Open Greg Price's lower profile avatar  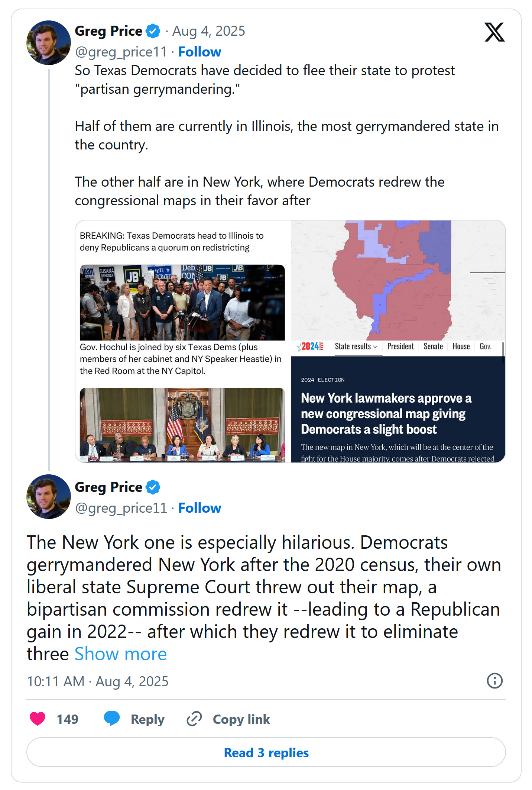tap(48, 497)
